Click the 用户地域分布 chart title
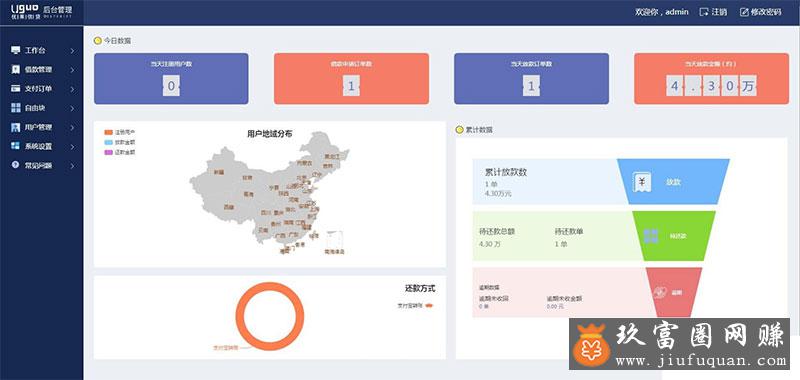800x380 pixels. pos(269,134)
